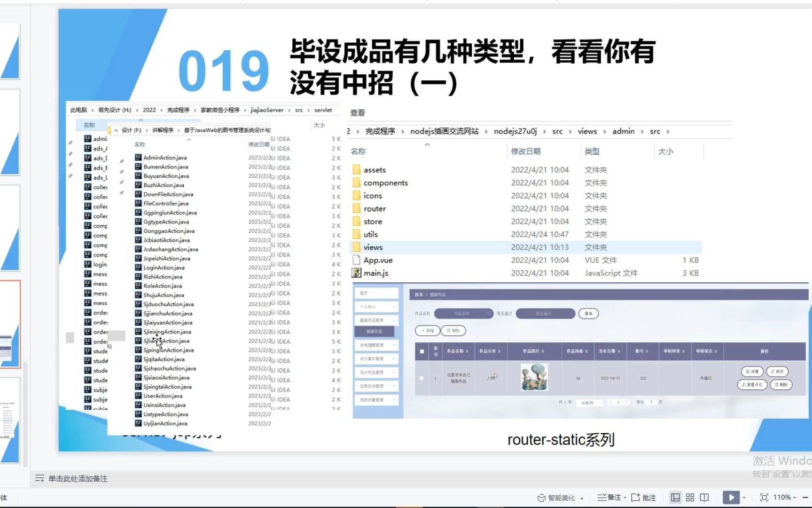Decrease zoom with the minus control
The height and width of the screenshot is (508, 812).
coord(806,497)
